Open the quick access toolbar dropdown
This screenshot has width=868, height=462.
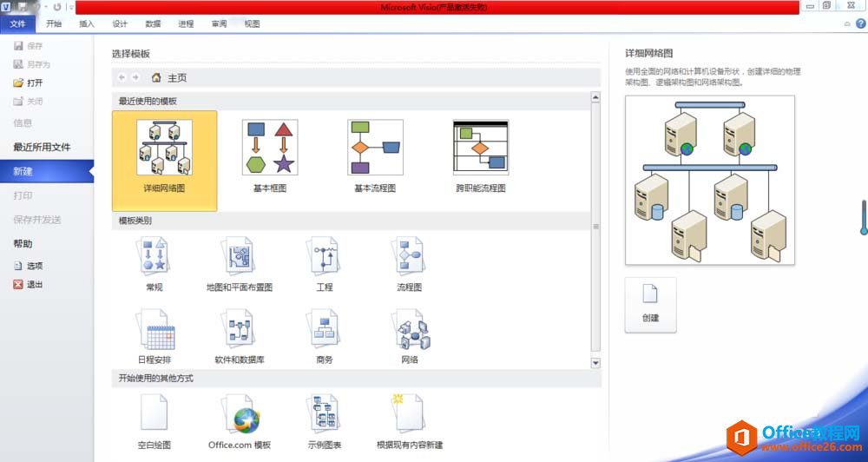point(72,7)
